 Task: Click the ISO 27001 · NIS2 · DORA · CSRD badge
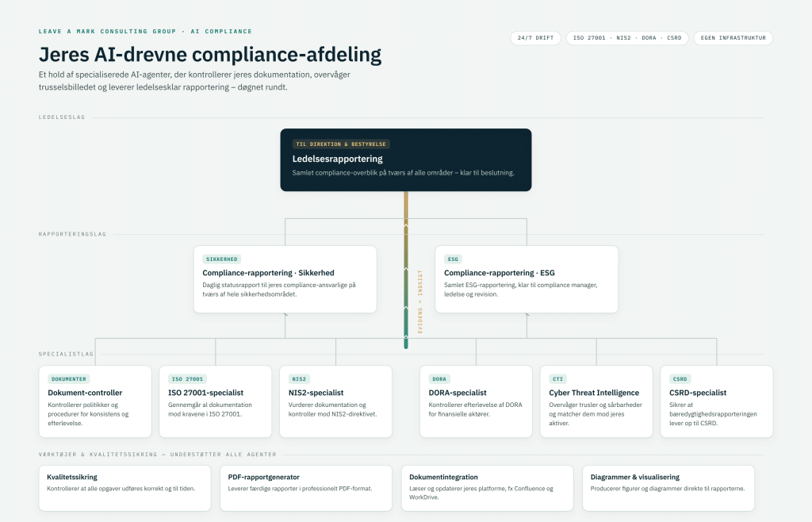point(627,38)
